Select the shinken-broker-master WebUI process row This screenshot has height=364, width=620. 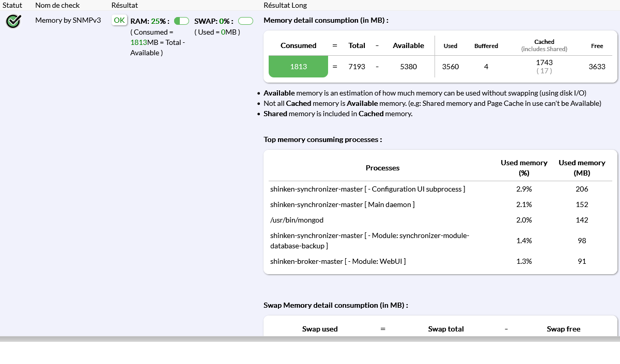click(x=338, y=261)
